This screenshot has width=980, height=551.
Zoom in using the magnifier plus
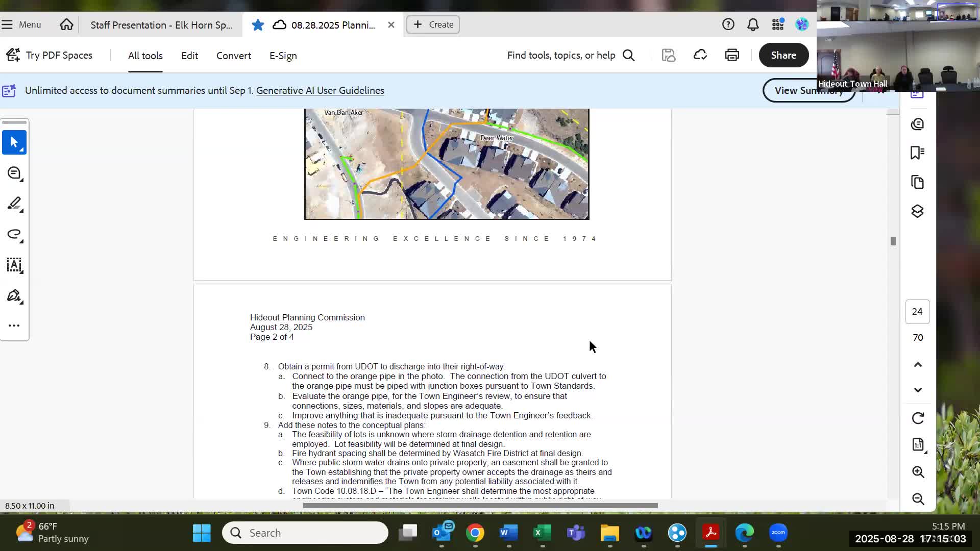(918, 472)
